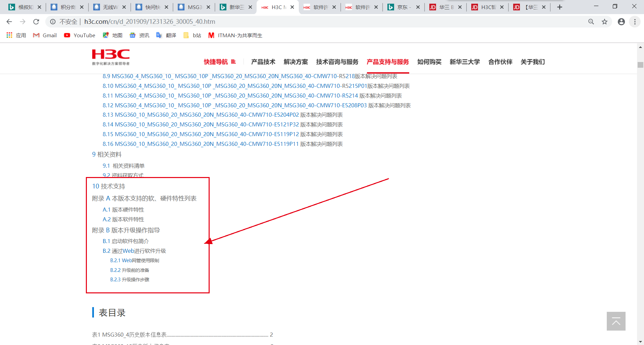The width and height of the screenshot is (644, 345).
Task: Jump to 9.1 相关资料清单
Action: 123,166
